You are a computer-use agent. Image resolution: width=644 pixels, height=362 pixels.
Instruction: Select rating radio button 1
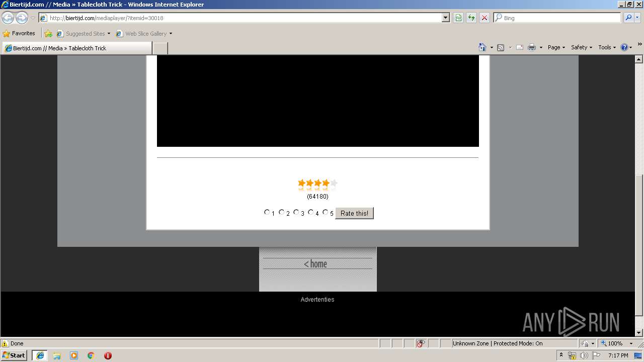point(267,212)
